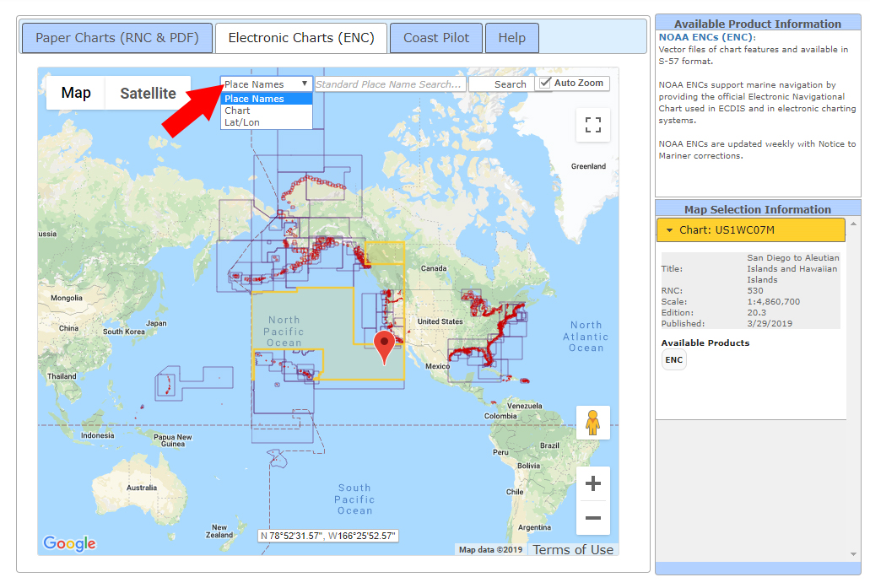Click the Available Product Information header
The image size is (870, 588).
coord(758,24)
